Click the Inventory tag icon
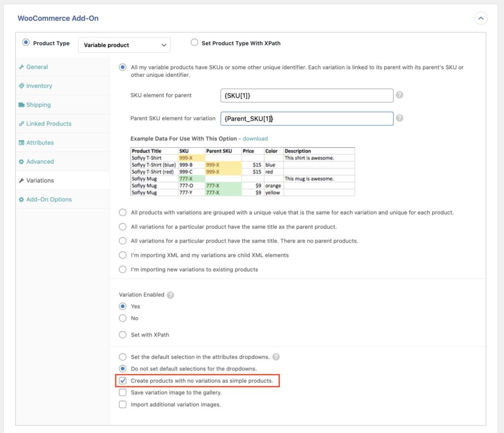 [22, 86]
